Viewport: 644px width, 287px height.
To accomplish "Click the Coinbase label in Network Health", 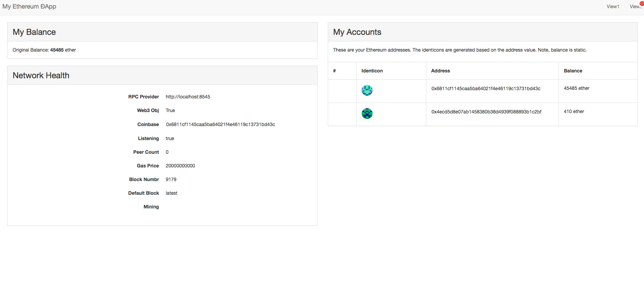I will pos(148,124).
